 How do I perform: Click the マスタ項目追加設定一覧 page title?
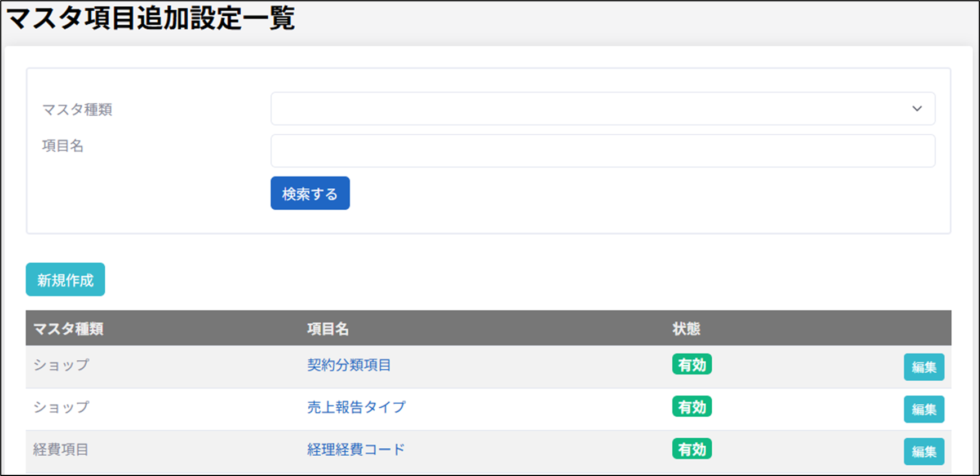[x=150, y=19]
